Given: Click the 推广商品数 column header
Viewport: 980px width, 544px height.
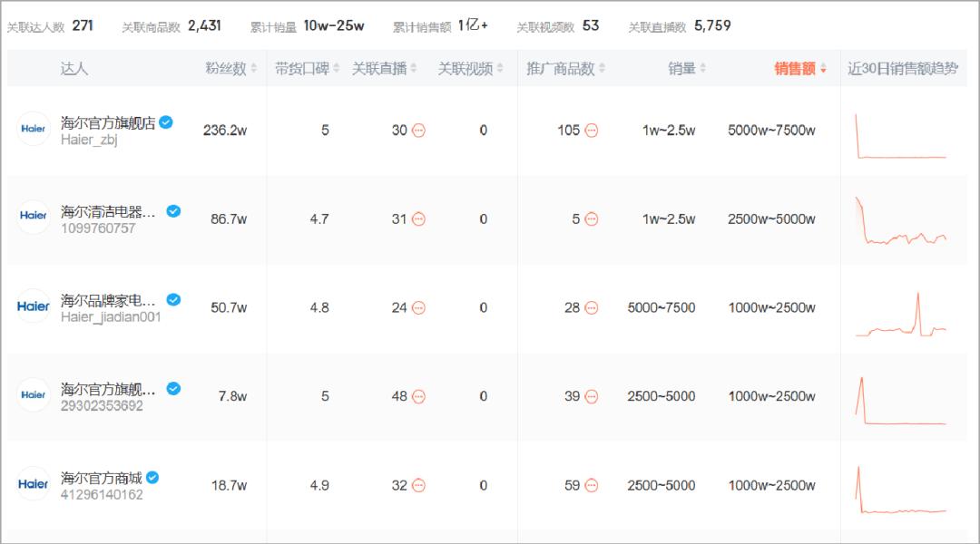Looking at the screenshot, I should [561, 69].
